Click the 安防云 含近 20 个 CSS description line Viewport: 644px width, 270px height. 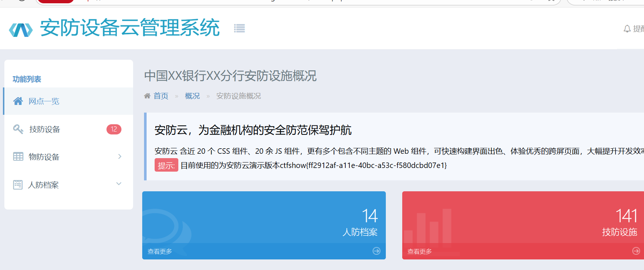tap(399, 151)
